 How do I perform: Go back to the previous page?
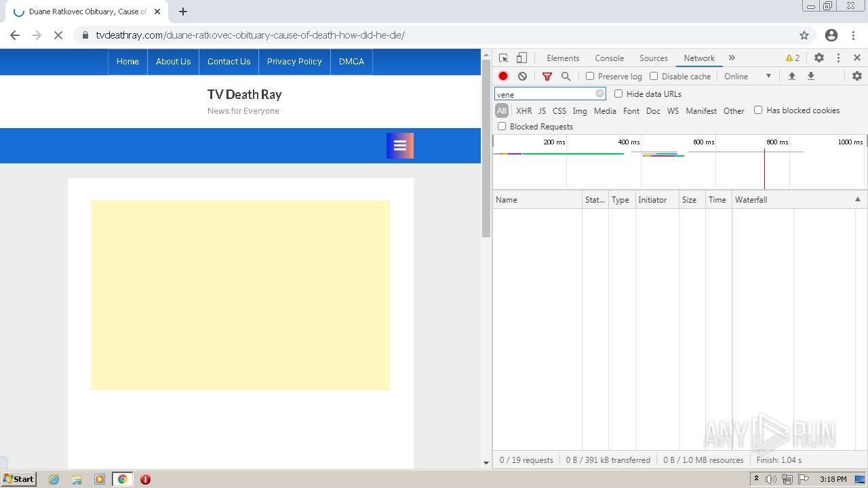click(x=15, y=35)
